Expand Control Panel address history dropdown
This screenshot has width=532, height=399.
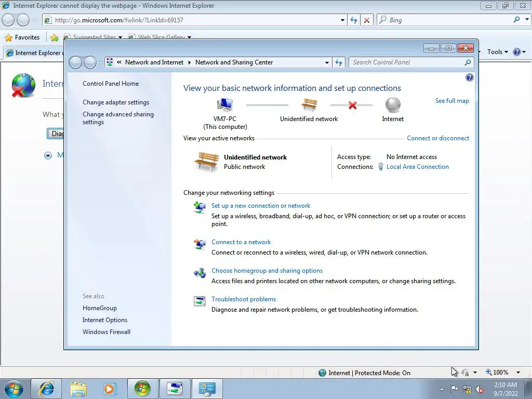tap(327, 62)
